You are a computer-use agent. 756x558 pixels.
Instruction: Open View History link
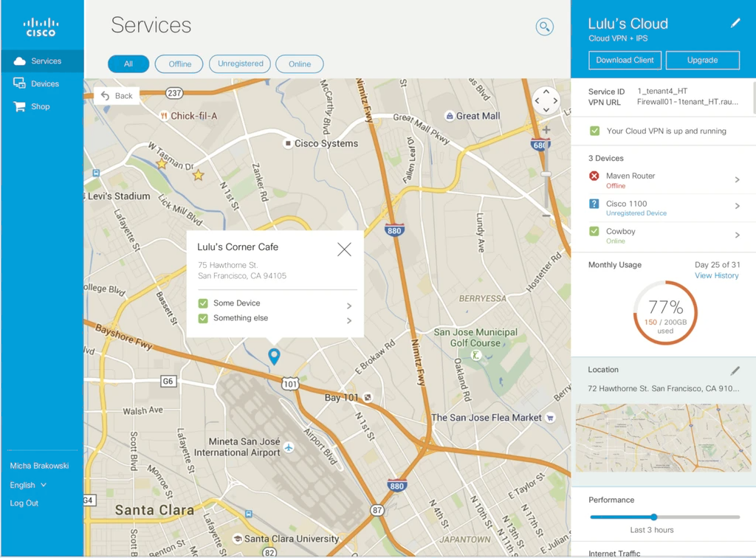click(x=716, y=275)
